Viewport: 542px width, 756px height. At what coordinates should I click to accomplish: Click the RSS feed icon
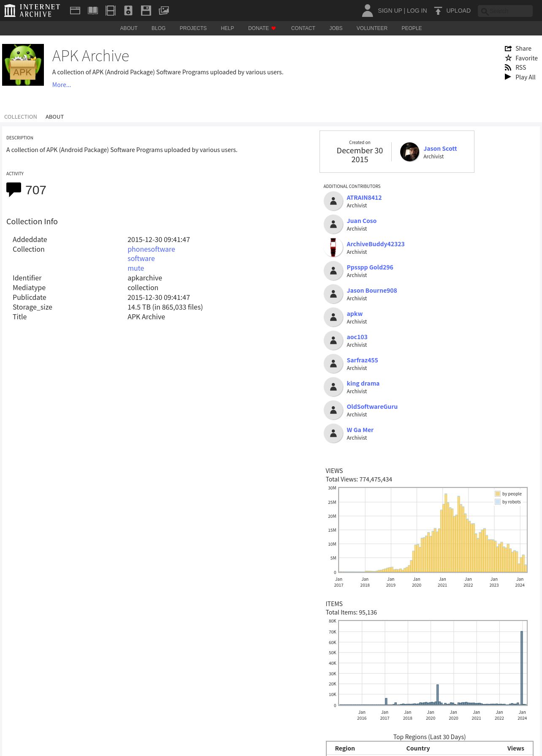point(508,68)
